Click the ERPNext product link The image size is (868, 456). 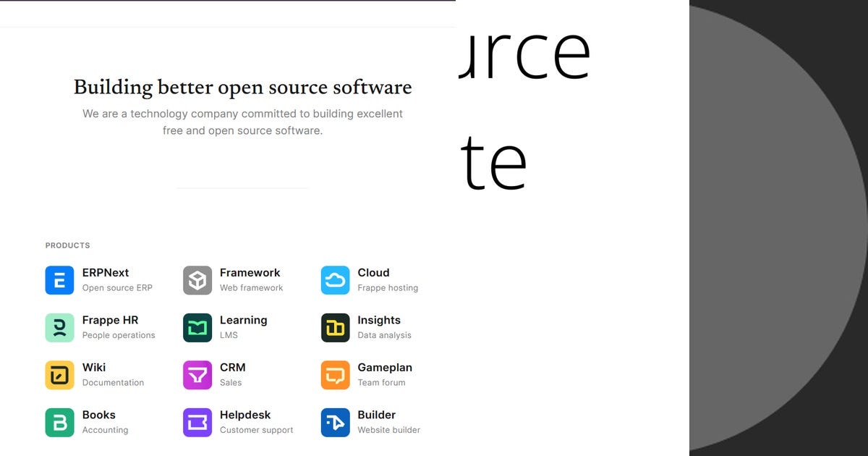pyautogui.click(x=105, y=273)
